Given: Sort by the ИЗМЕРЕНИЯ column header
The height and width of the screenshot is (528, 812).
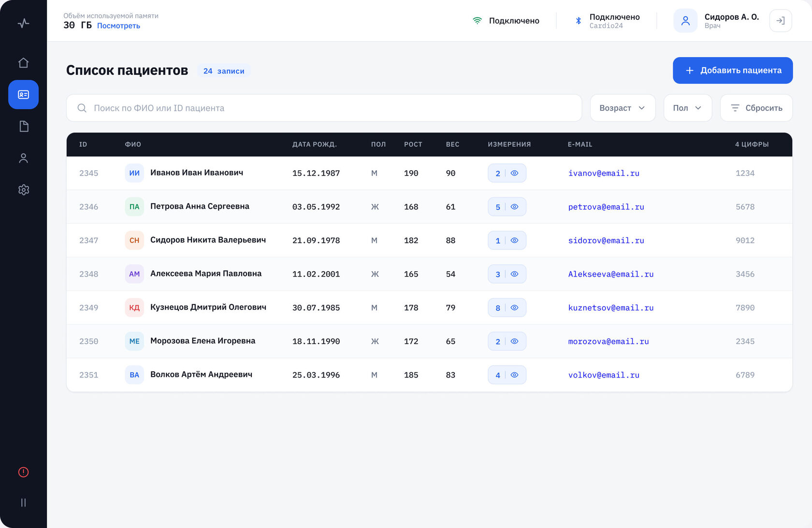Looking at the screenshot, I should coord(509,145).
